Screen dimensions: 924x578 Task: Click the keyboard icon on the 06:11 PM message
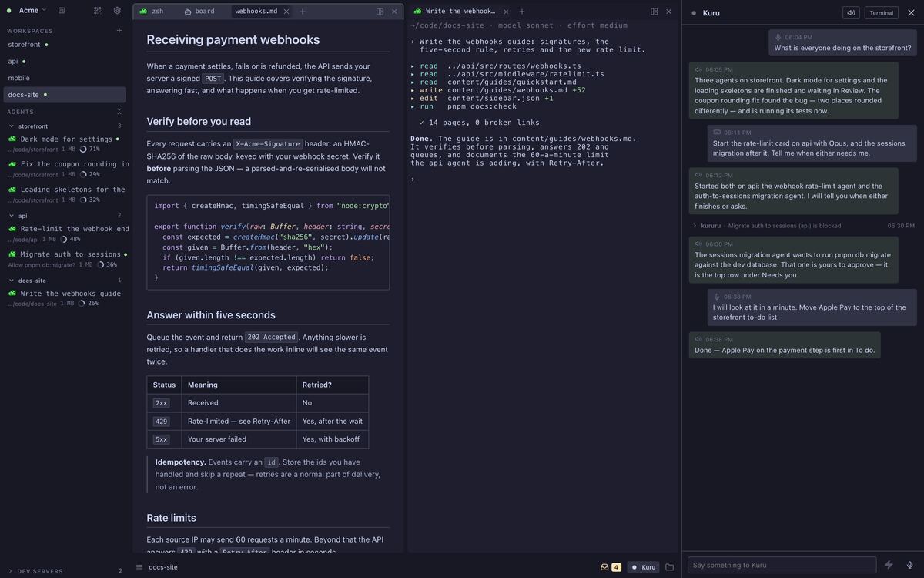(x=717, y=133)
